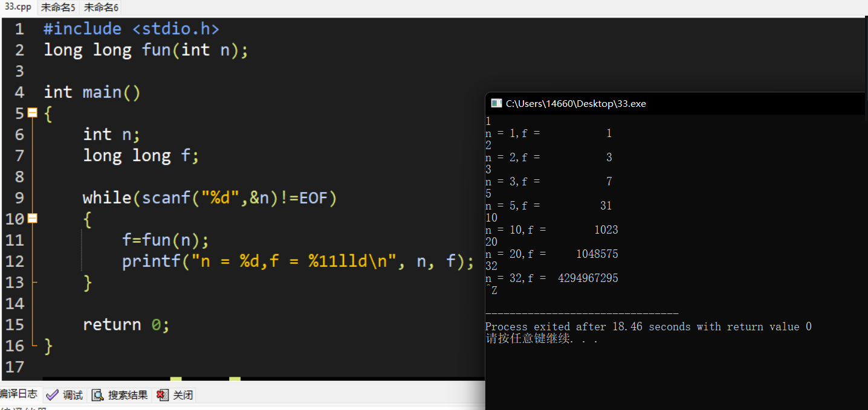Click console output 'n = 32,f = 4294967295'
Image resolution: width=868 pixels, height=410 pixels.
point(552,278)
